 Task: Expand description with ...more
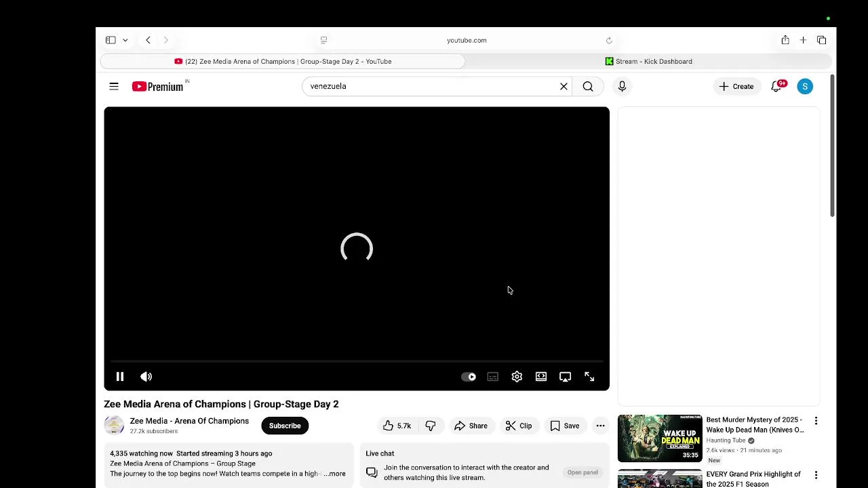coord(336,474)
